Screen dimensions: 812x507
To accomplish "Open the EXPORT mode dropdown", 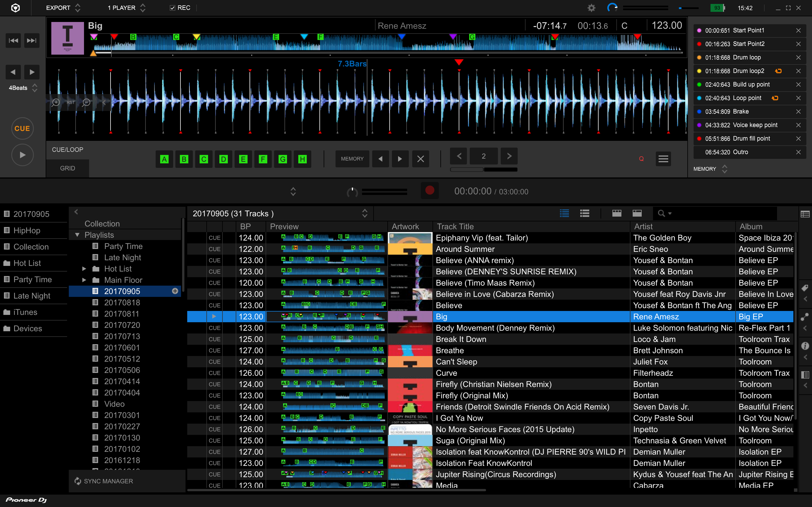I will (x=63, y=8).
